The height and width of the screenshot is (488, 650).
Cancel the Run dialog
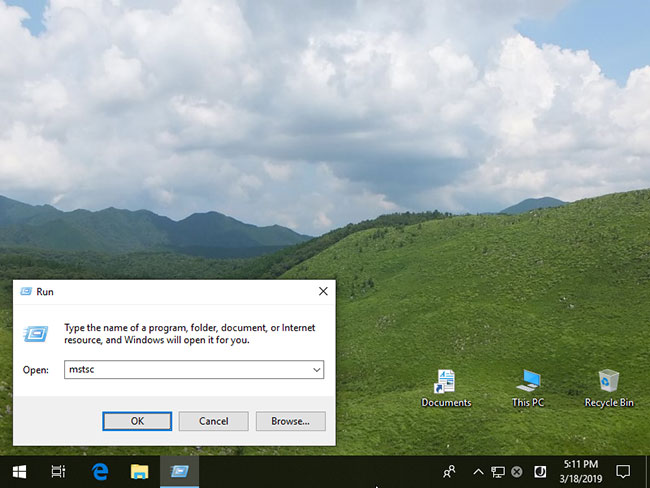pos(213,421)
